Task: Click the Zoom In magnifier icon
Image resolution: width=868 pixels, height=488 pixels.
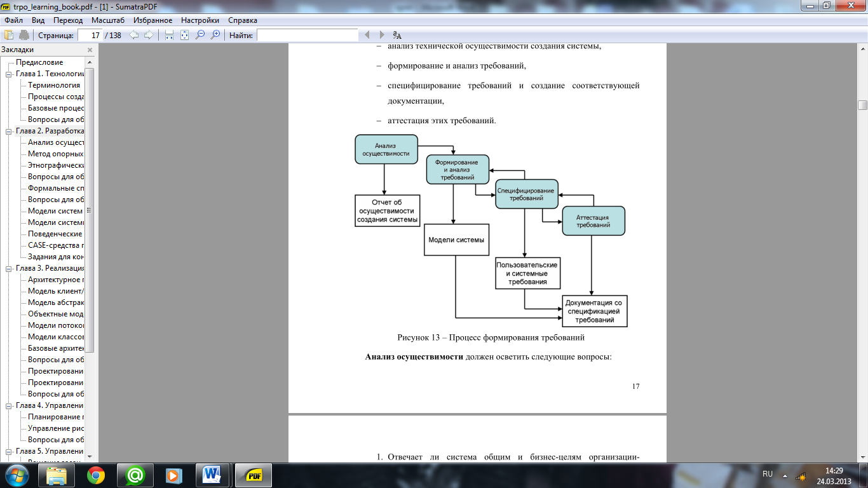Action: point(215,35)
